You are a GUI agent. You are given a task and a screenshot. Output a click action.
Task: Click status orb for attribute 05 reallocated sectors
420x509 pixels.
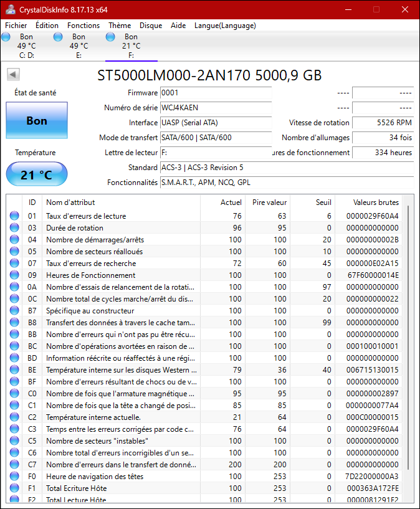pyautogui.click(x=14, y=252)
